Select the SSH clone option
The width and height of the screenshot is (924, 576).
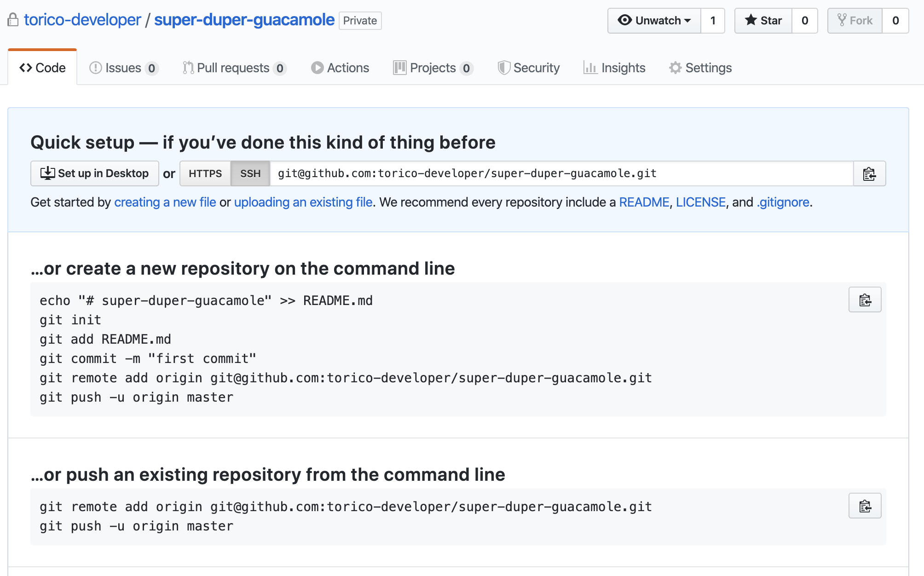(250, 173)
